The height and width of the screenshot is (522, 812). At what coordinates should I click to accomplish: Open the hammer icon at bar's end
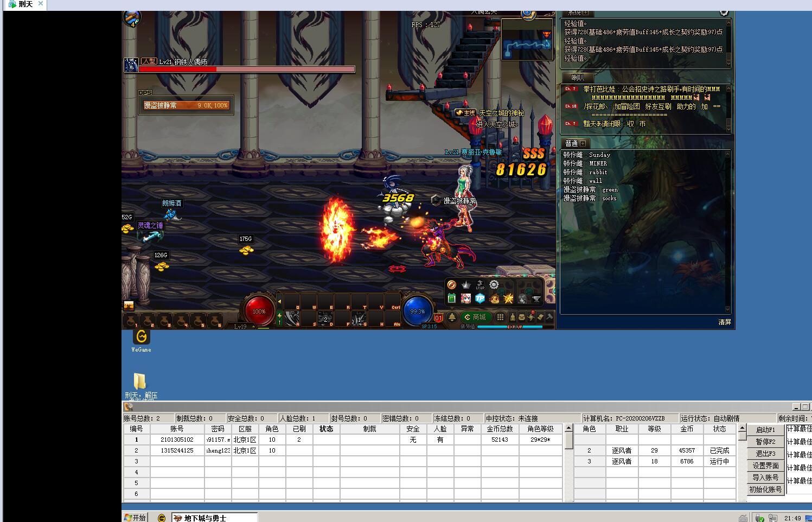[549, 317]
